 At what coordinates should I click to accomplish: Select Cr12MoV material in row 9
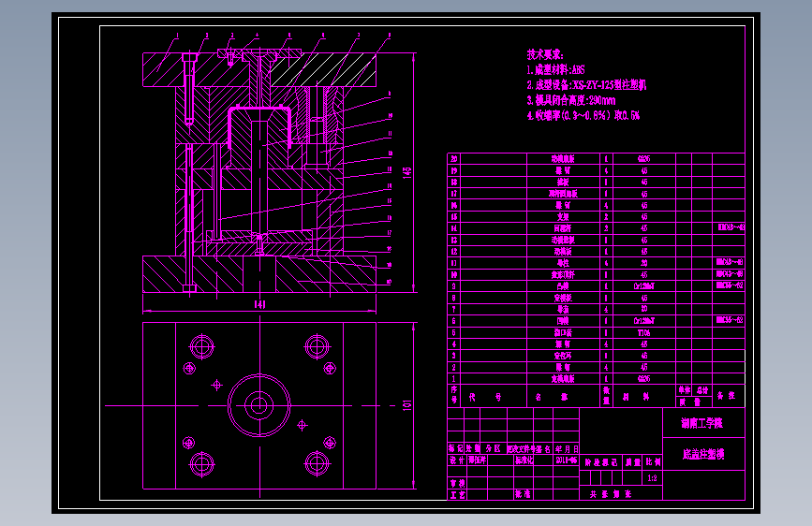(x=643, y=285)
